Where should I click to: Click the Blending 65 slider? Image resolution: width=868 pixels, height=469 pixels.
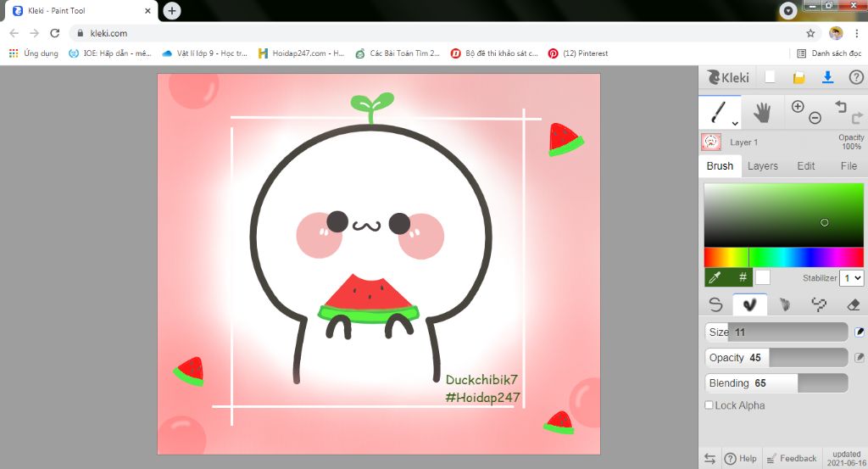tap(776, 383)
